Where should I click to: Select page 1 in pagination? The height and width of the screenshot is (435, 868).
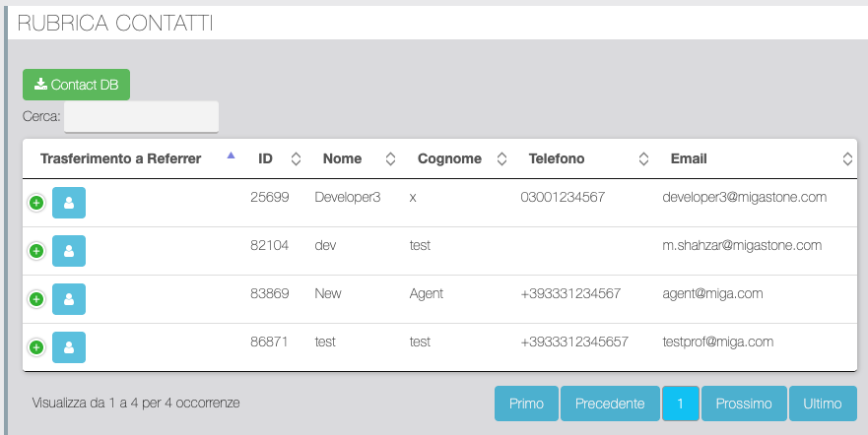(x=680, y=404)
